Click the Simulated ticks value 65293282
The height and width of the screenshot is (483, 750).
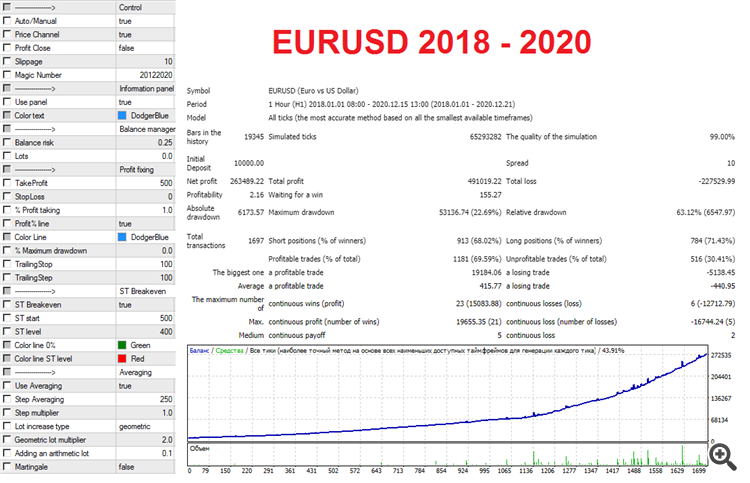point(485,137)
